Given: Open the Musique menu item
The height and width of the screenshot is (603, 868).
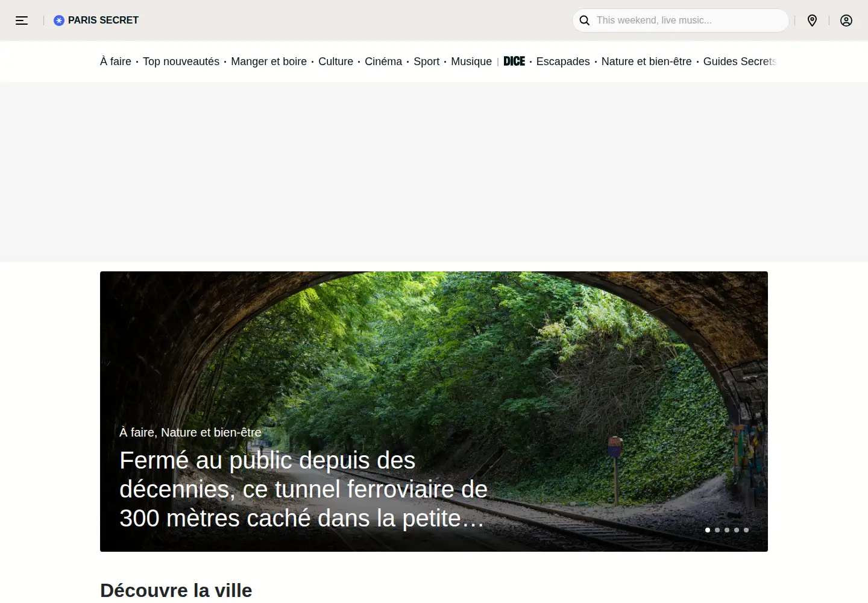Looking at the screenshot, I should pos(471,62).
